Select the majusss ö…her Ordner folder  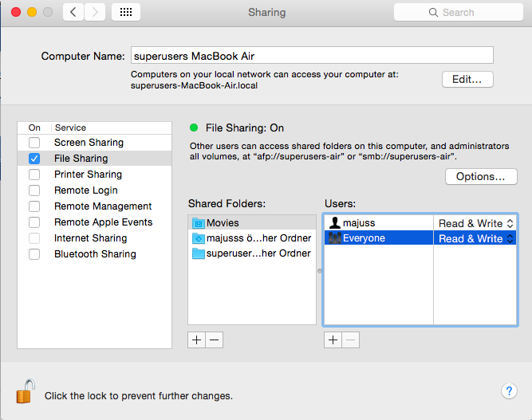coord(252,238)
